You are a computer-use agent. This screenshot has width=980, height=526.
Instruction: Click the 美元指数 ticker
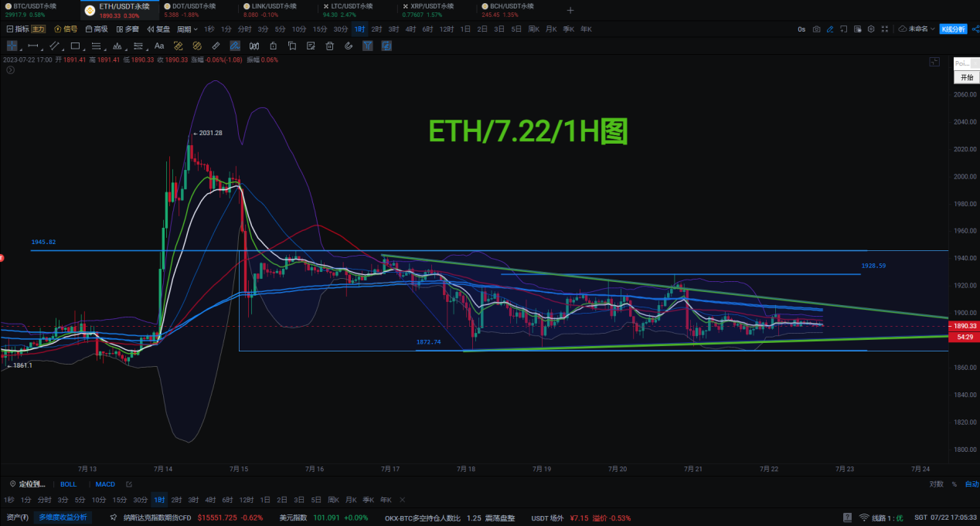click(x=293, y=518)
